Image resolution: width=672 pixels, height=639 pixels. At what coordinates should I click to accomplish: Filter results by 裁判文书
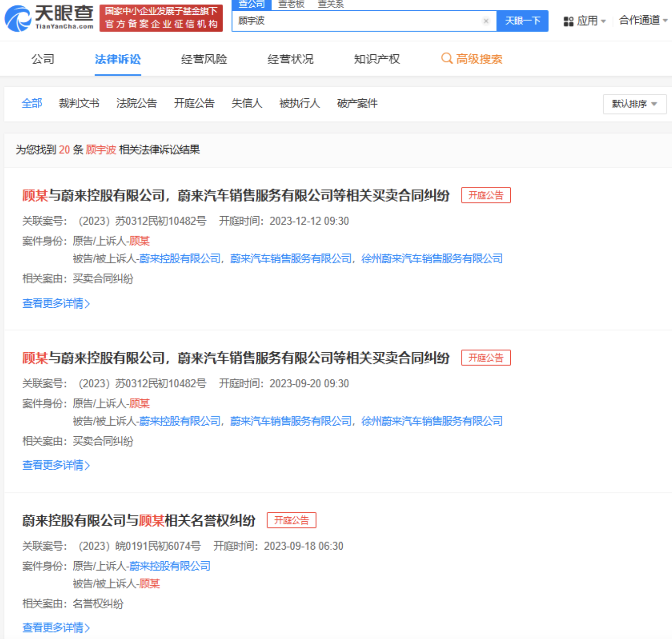click(x=79, y=103)
